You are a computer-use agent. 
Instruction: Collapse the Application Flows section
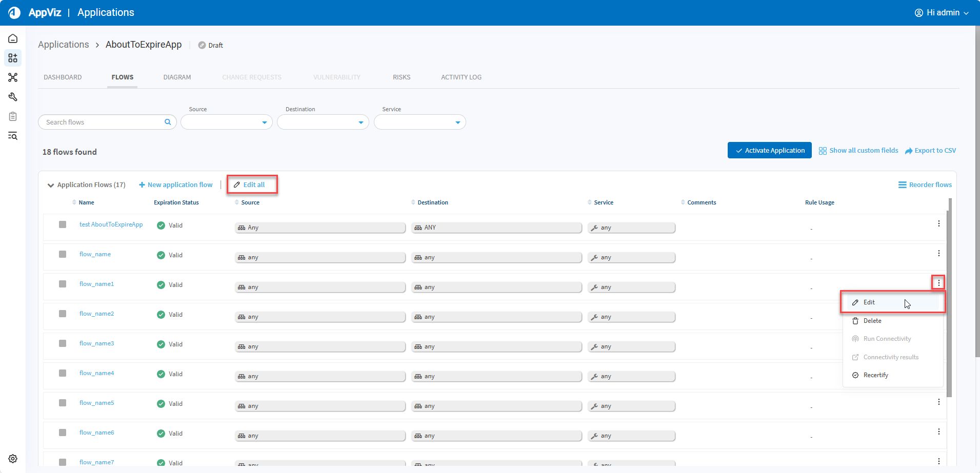click(x=51, y=185)
